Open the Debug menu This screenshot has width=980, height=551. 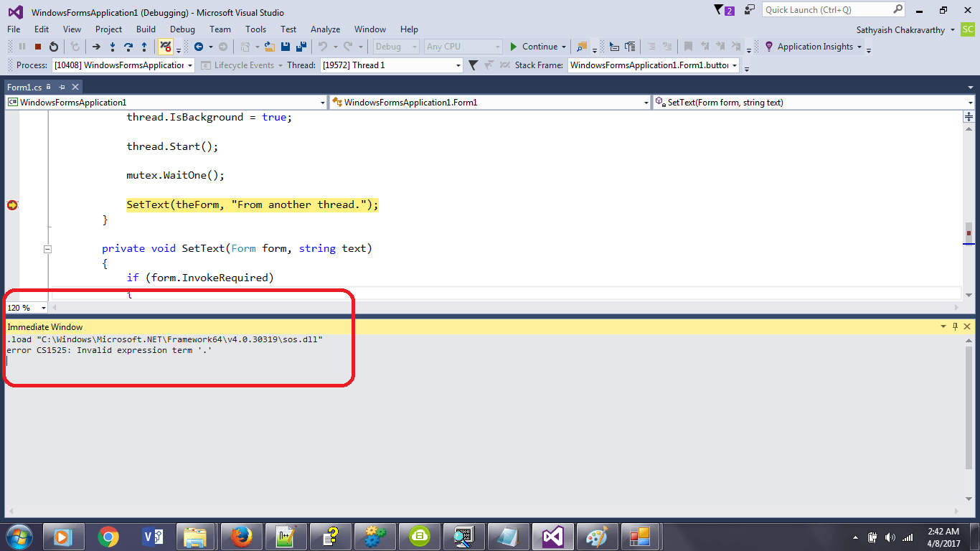point(182,29)
